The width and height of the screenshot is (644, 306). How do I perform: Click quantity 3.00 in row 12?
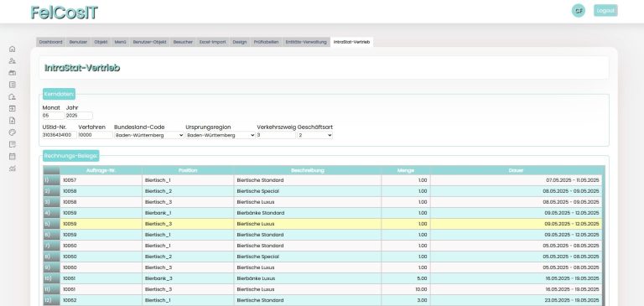coord(423,300)
